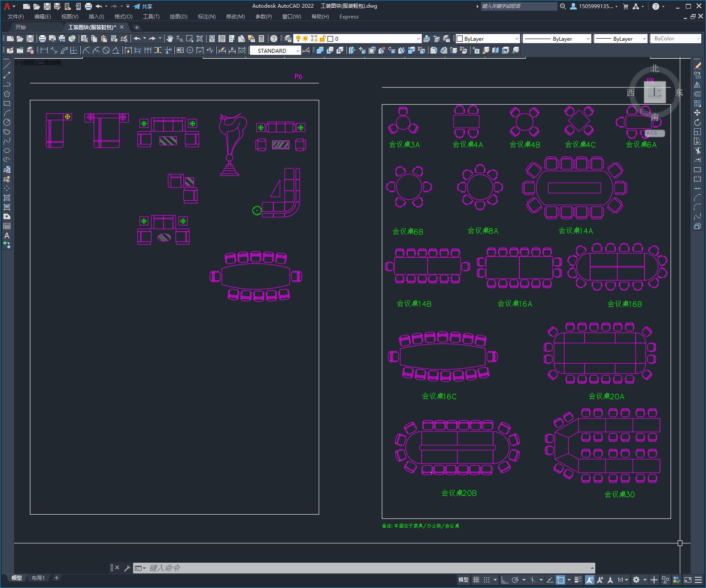Screen dimensions: 706x588
Task: Click the Plot printer icon in toolbar
Action: pyautogui.click(x=42, y=39)
